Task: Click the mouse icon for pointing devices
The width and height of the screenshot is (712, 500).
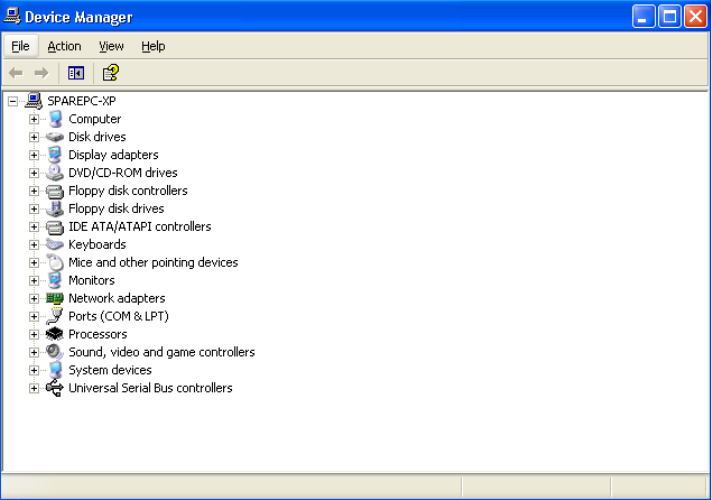Action: [55, 262]
